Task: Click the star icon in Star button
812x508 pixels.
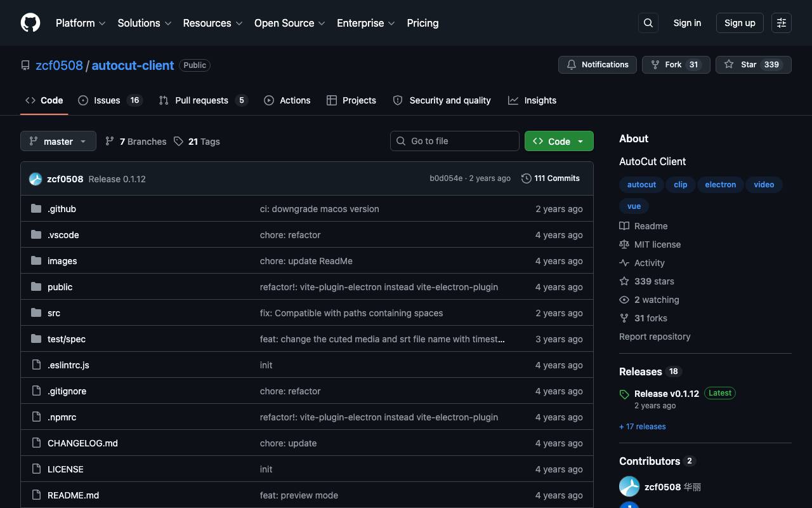Action: click(x=729, y=65)
